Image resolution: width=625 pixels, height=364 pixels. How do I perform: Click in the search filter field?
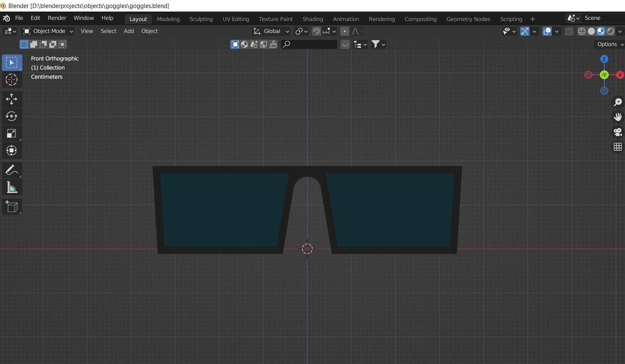coord(309,44)
